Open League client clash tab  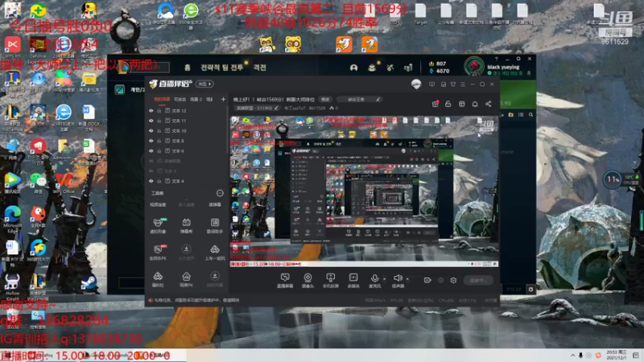259,68
